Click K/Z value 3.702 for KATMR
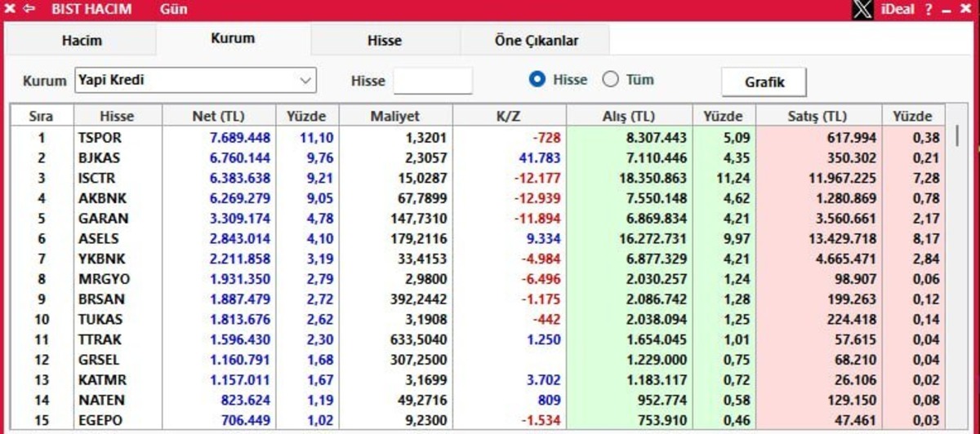This screenshot has width=980, height=434. click(x=542, y=380)
